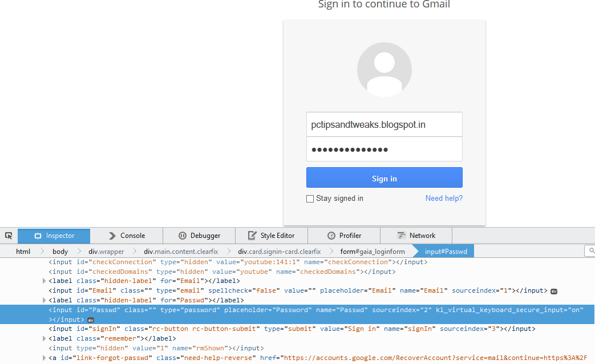Click the ev badge on Email input line
The height and width of the screenshot is (364, 595).
click(554, 292)
